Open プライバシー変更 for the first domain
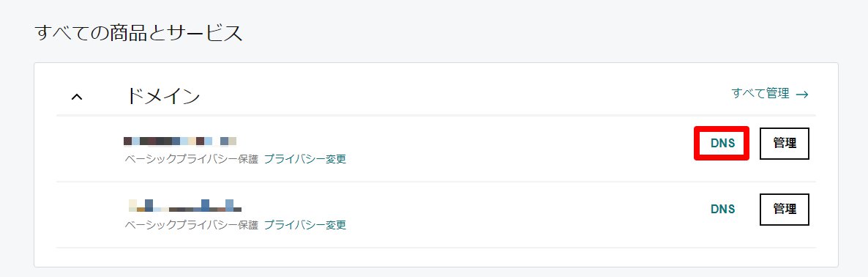Screen dimensions: 868x277 (305, 159)
